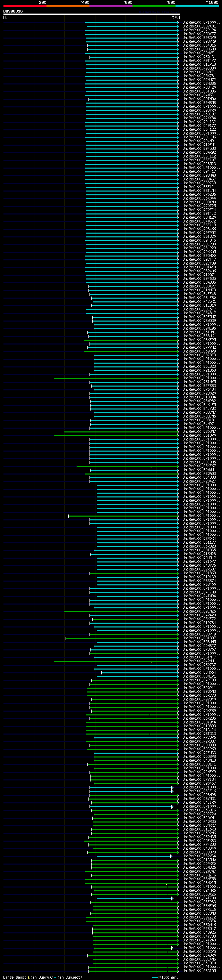The width and height of the screenshot is (222, 980).
Task: Select the UniRef100_C6TD36 label
Action: 199,91
